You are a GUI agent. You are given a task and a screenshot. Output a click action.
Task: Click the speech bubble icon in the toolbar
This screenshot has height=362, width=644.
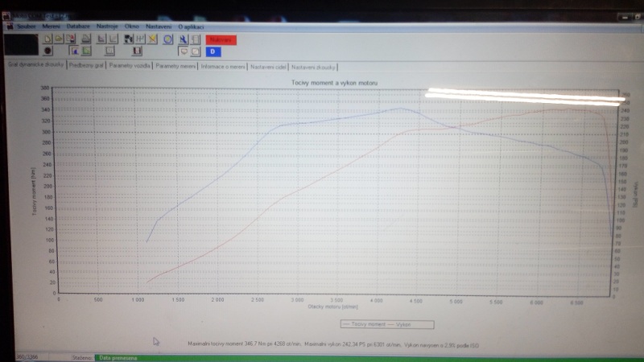click(184, 51)
